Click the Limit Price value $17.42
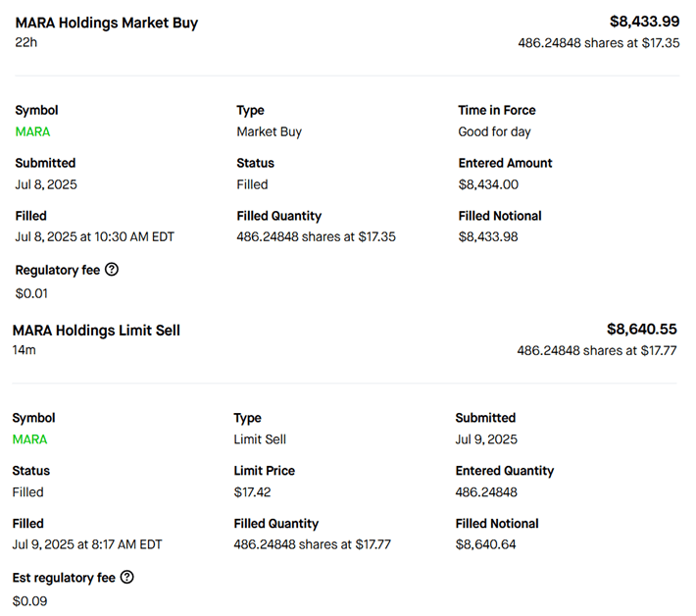This screenshot has width=696, height=616. coord(252,492)
